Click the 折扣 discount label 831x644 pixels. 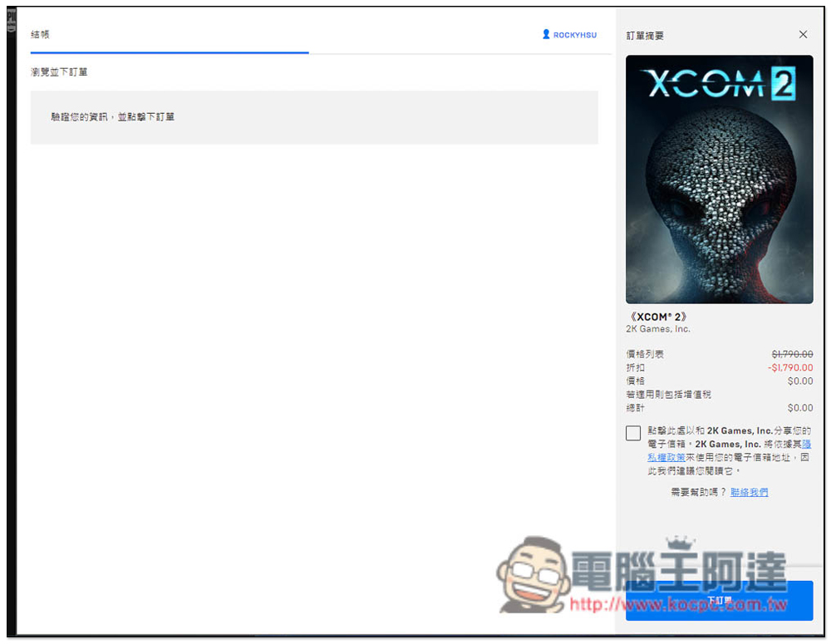pos(636,368)
